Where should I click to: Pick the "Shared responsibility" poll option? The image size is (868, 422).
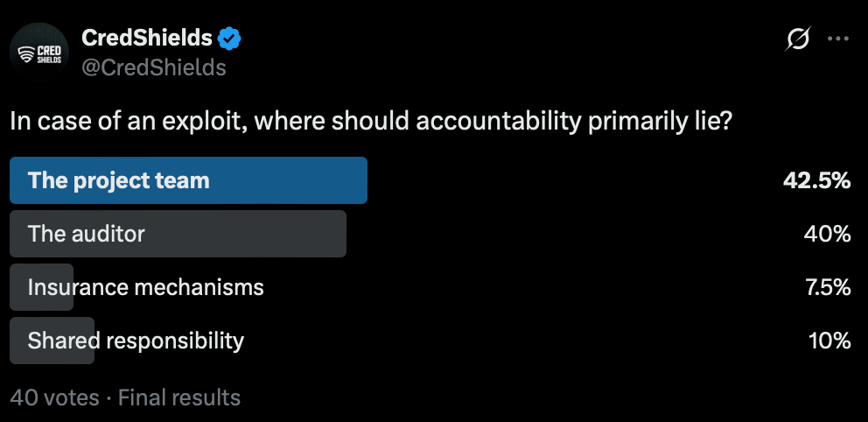(136, 341)
